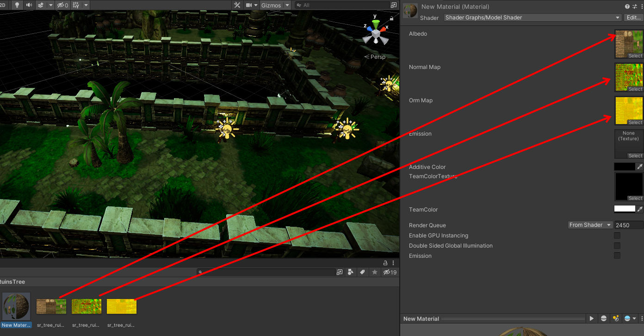Toggle the Persp projection label
644x336 pixels.
point(375,57)
